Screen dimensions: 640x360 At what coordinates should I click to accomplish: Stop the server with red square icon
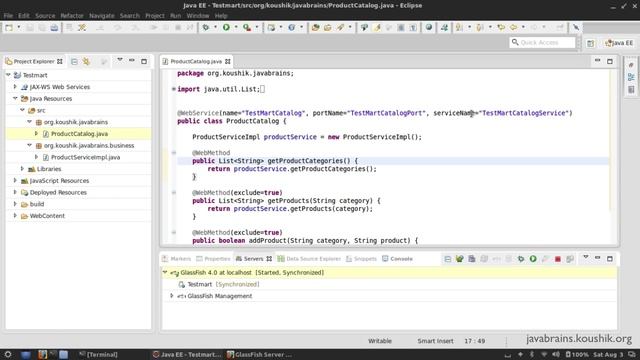(558, 259)
